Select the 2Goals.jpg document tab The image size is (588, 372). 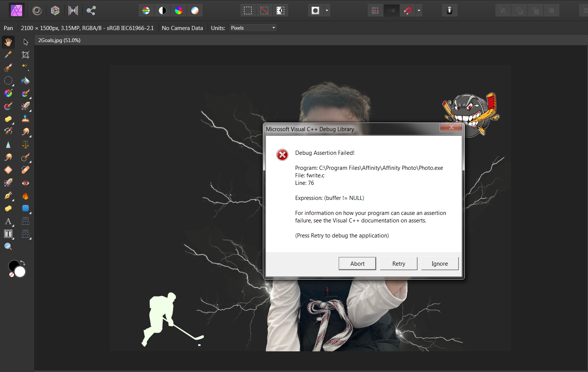(x=59, y=40)
